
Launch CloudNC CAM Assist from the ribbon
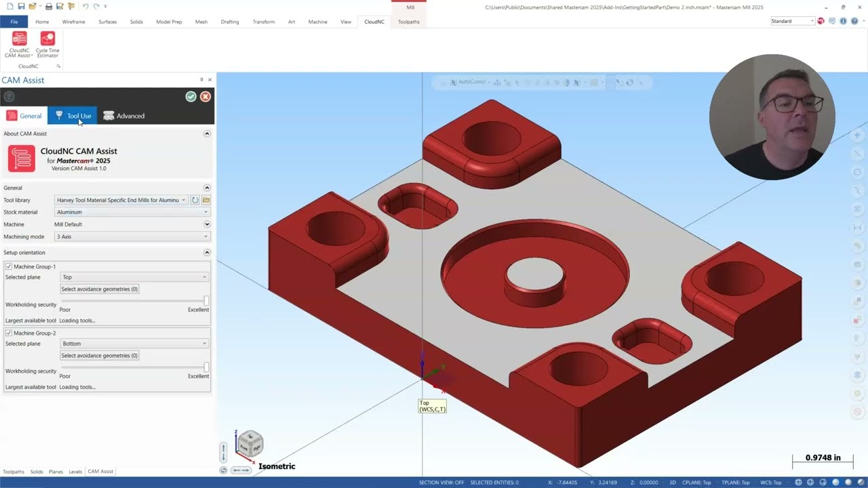click(x=19, y=45)
